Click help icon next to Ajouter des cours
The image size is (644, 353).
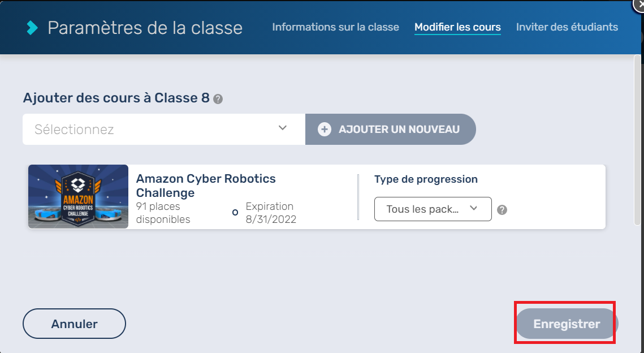tap(218, 99)
